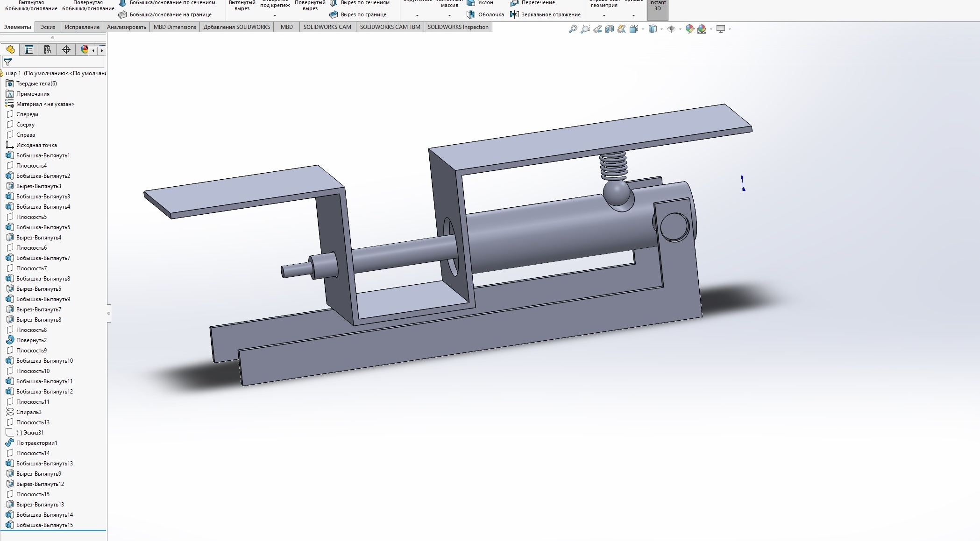The height and width of the screenshot is (541, 980).
Task: Open Apply Scene dropdown arrow
Action: (711, 29)
